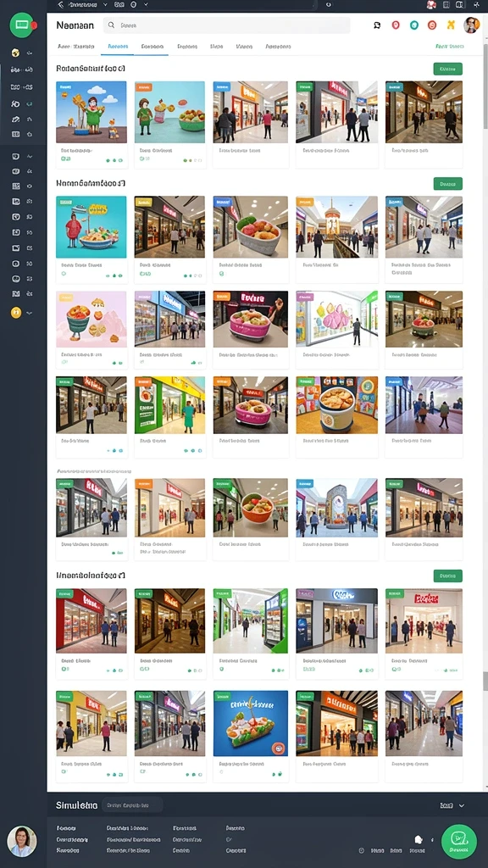Switch to the first tab under the title
The image size is (488, 868).
(76, 47)
